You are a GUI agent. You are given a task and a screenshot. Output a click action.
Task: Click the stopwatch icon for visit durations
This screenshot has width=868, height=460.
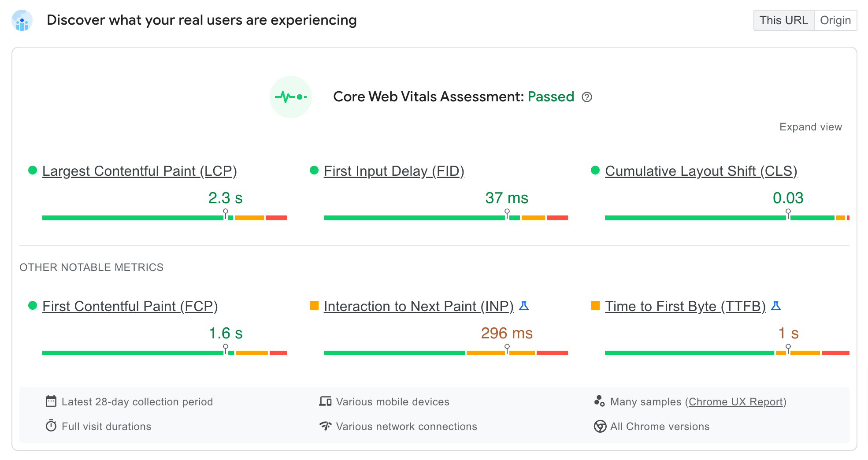pyautogui.click(x=52, y=426)
